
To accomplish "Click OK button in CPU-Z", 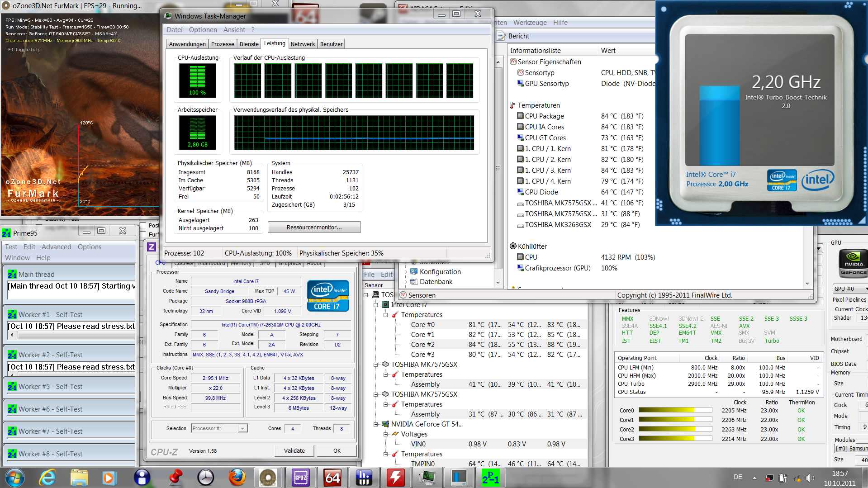I will (x=337, y=450).
